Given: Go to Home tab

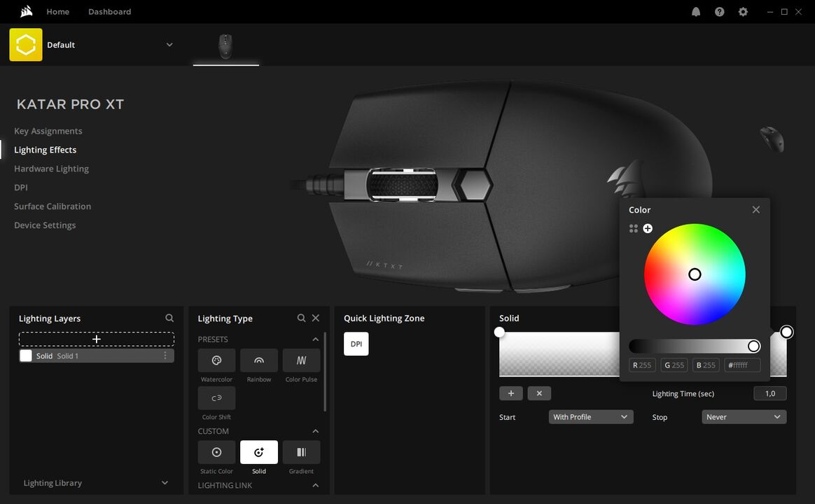Looking at the screenshot, I should click(x=57, y=11).
